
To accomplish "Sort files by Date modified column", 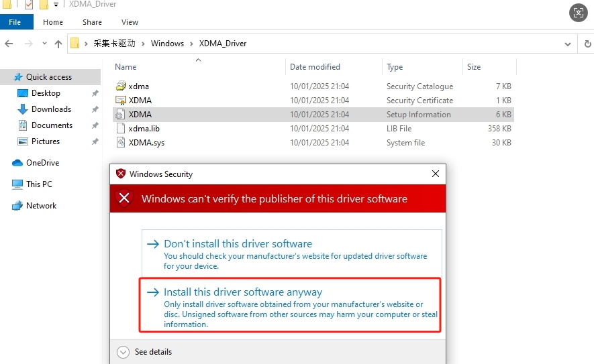I will [315, 67].
